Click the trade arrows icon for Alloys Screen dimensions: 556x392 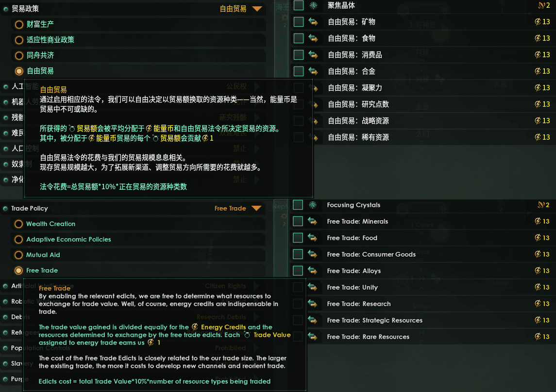tap(312, 271)
